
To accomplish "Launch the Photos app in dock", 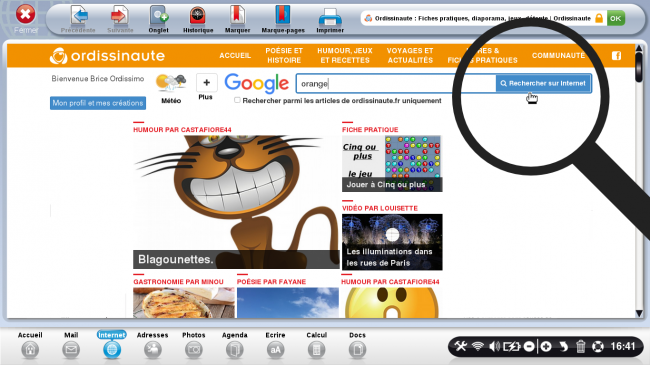I will coord(194,350).
